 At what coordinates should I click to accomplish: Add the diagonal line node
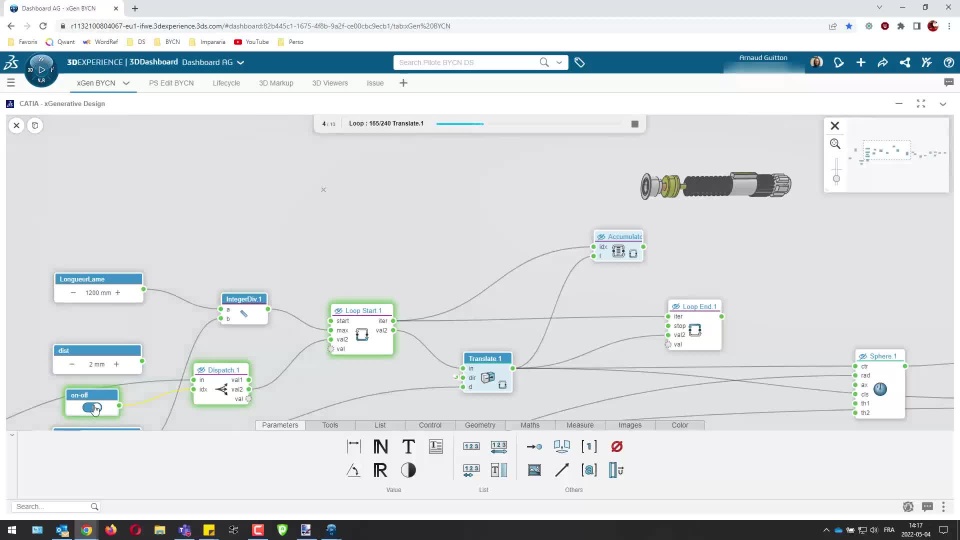(561, 470)
